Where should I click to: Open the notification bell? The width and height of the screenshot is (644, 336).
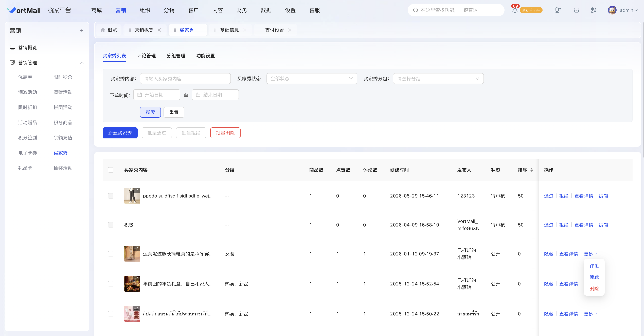pos(515,10)
